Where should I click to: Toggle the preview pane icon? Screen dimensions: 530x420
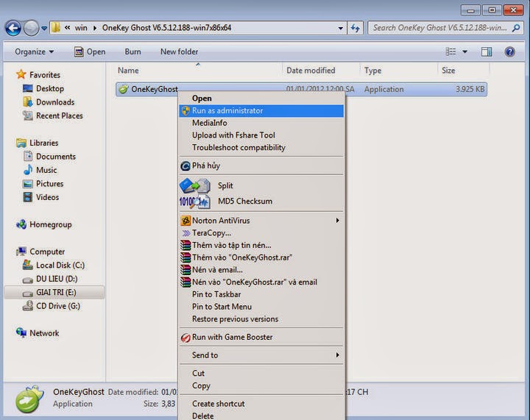[487, 51]
